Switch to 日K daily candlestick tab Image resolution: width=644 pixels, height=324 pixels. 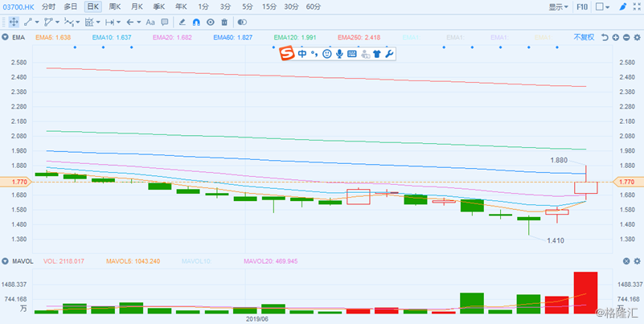click(92, 6)
